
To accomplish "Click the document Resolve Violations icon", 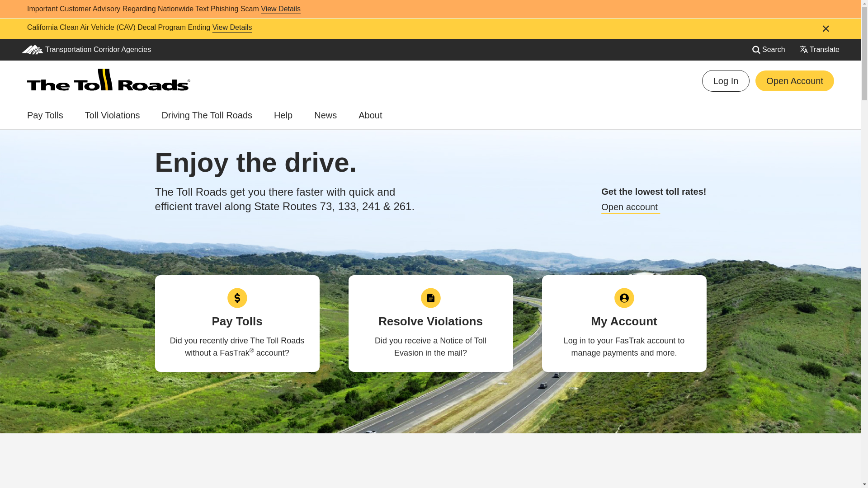I will click(x=430, y=298).
